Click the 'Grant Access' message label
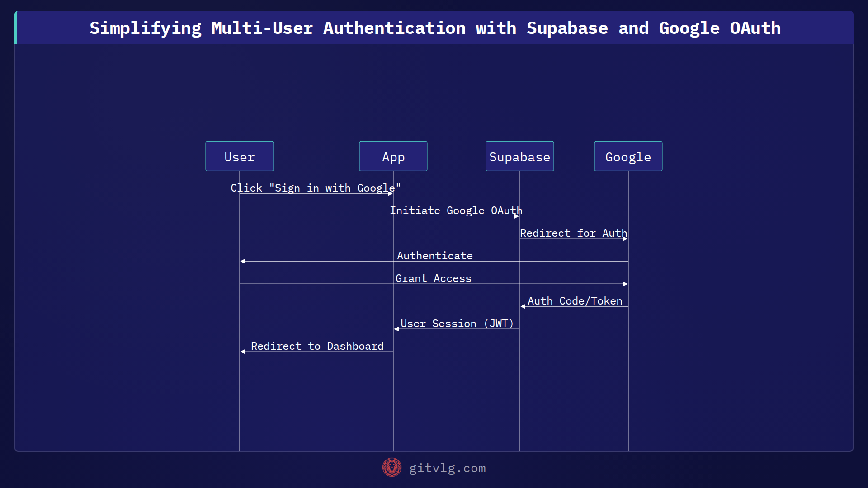 [434, 278]
